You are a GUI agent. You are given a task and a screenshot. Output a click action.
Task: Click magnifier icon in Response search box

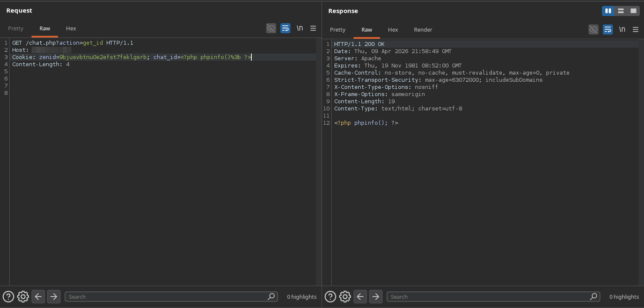594,297
